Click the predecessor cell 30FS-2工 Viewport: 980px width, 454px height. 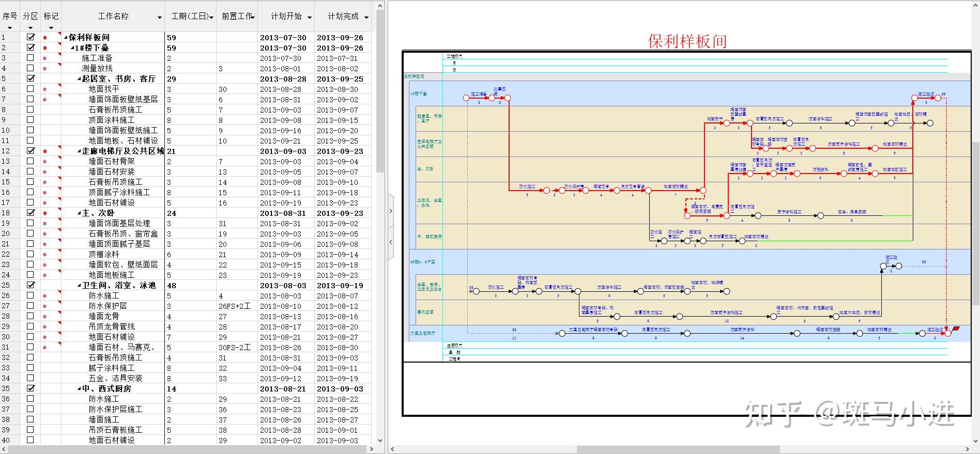click(x=237, y=347)
